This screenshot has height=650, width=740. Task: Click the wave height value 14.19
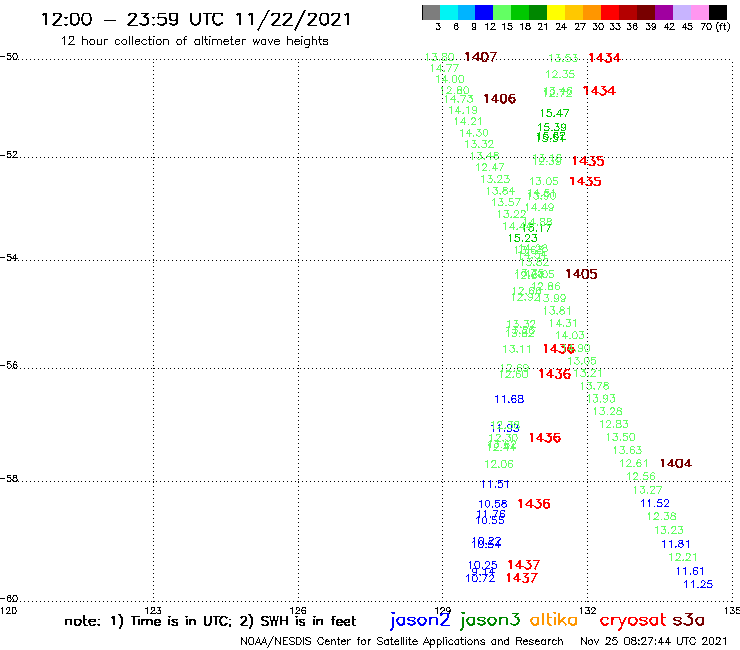(x=463, y=110)
